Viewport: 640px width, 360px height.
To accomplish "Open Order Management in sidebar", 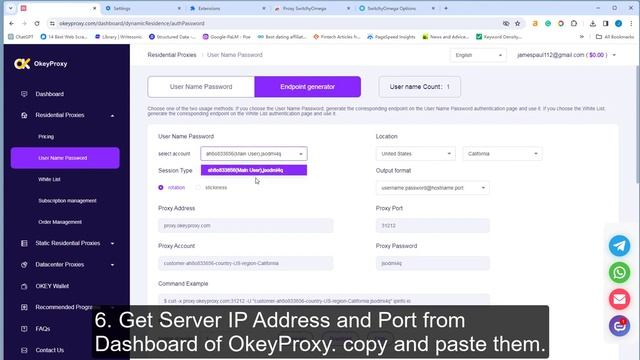I will coord(60,222).
